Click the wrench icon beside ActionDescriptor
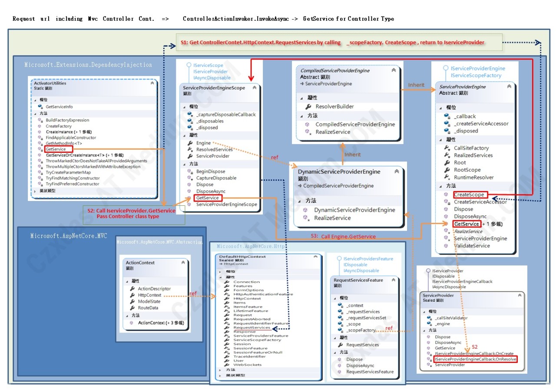The width and height of the screenshot is (556, 392). click(132, 289)
